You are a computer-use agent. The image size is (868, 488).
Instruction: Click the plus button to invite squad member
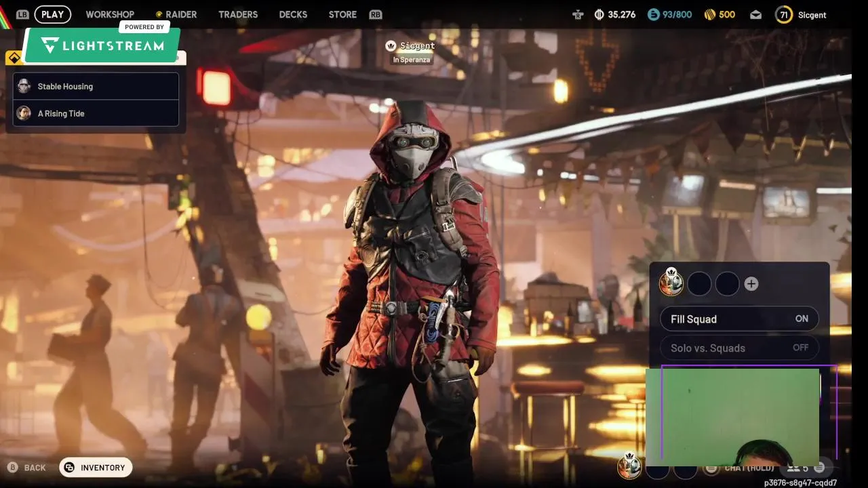pos(751,284)
